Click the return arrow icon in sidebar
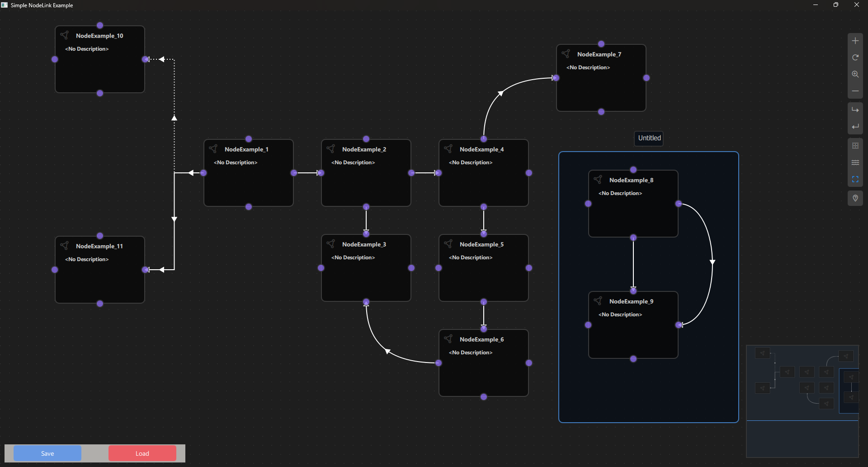 (x=855, y=127)
